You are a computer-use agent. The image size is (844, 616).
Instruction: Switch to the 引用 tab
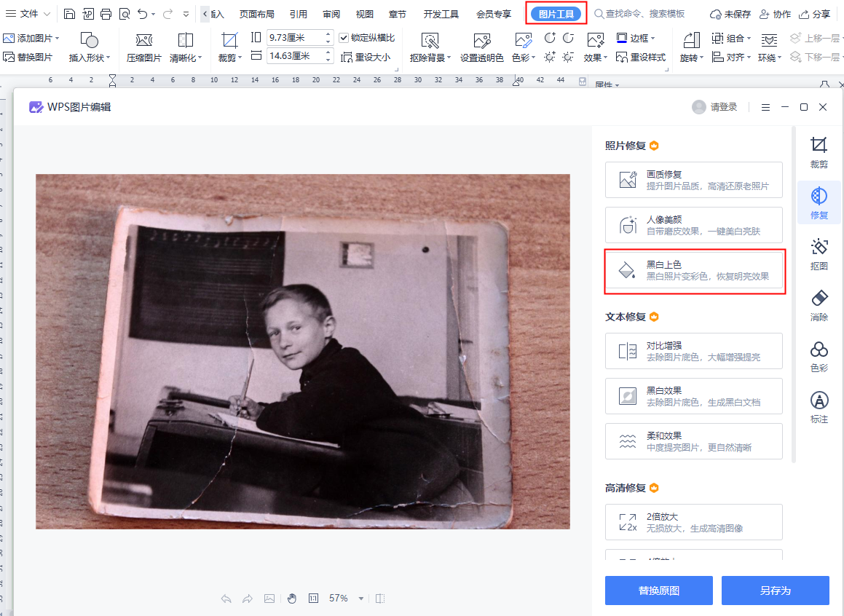(298, 14)
